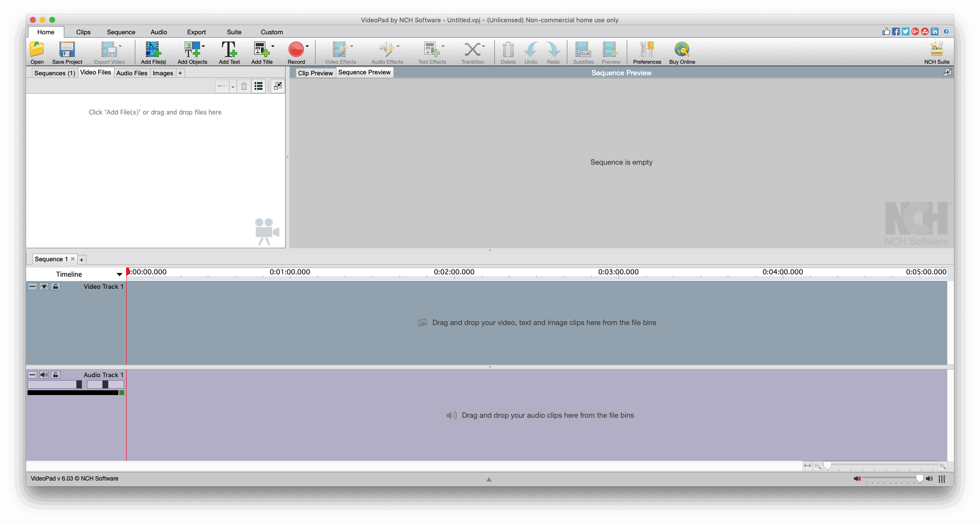Click the Add Text tool
Image resolution: width=980 pixels, height=524 pixels.
[229, 52]
